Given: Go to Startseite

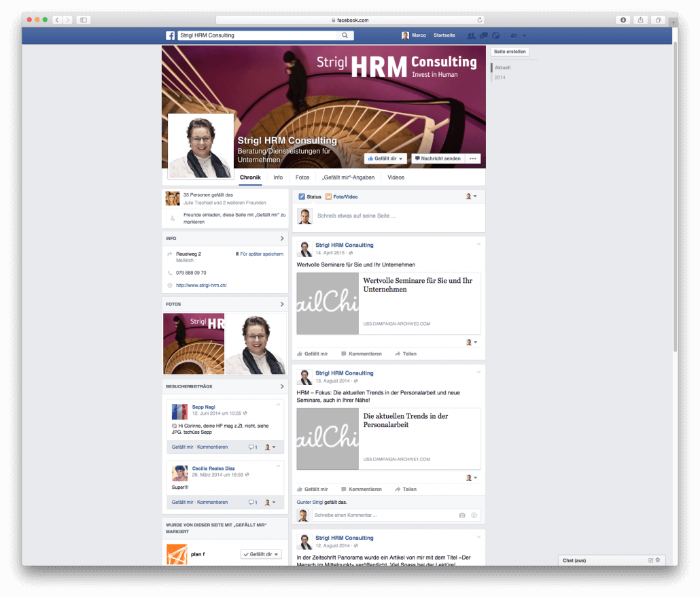Looking at the screenshot, I should [x=444, y=35].
